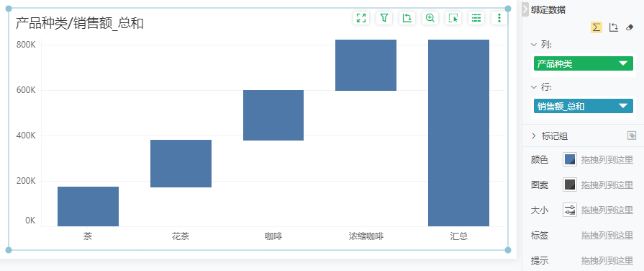Click the swap axes icon in chart toolbar
This screenshot has width=644, height=271.
[407, 18]
